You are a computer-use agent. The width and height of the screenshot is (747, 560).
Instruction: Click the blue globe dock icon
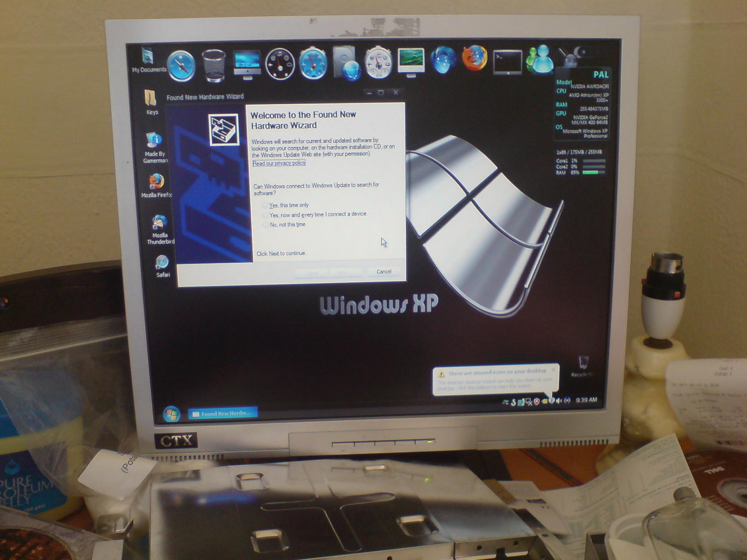(x=443, y=60)
